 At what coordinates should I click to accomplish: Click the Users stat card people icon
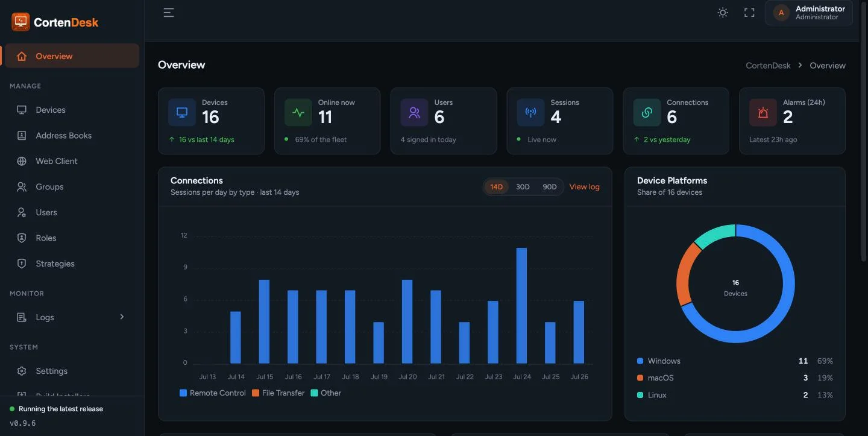[x=414, y=112]
